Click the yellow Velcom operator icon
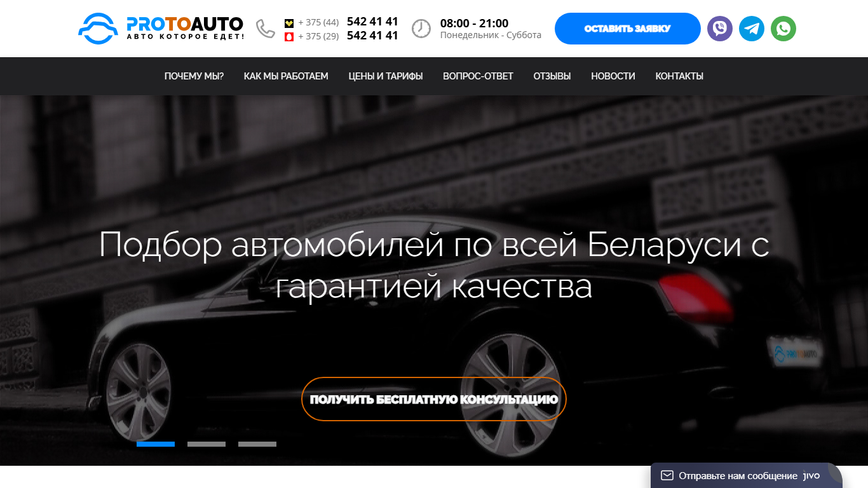The height and width of the screenshot is (488, 868). tap(289, 23)
